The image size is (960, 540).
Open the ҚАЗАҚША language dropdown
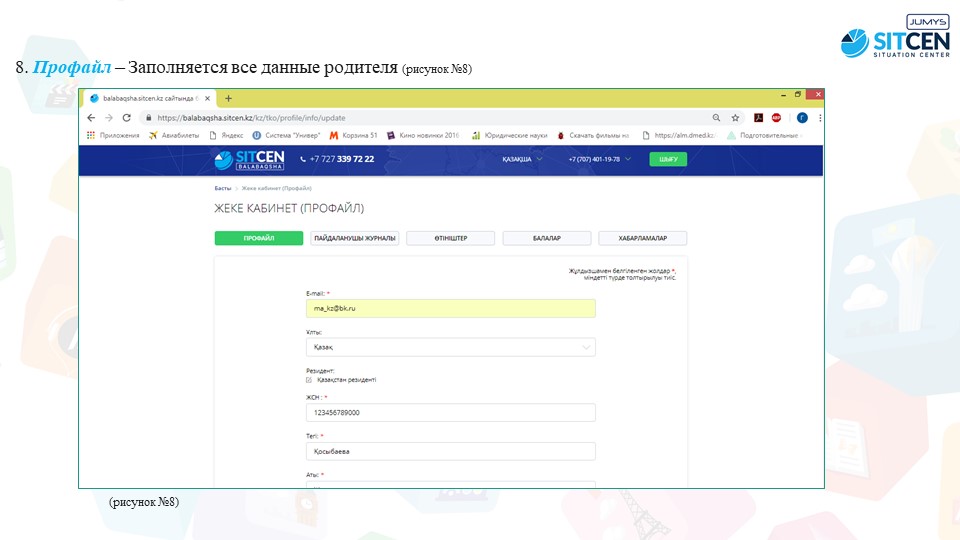click(523, 159)
